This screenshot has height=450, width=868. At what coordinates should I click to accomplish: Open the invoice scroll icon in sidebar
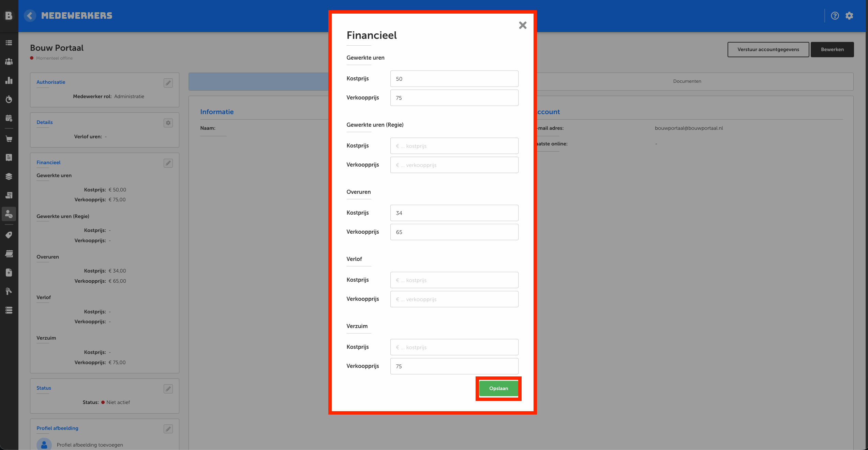pos(9,195)
